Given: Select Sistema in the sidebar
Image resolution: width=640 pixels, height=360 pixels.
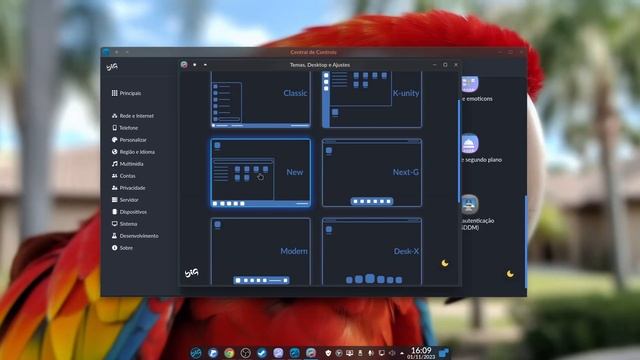Looking at the screenshot, I should (x=124, y=224).
